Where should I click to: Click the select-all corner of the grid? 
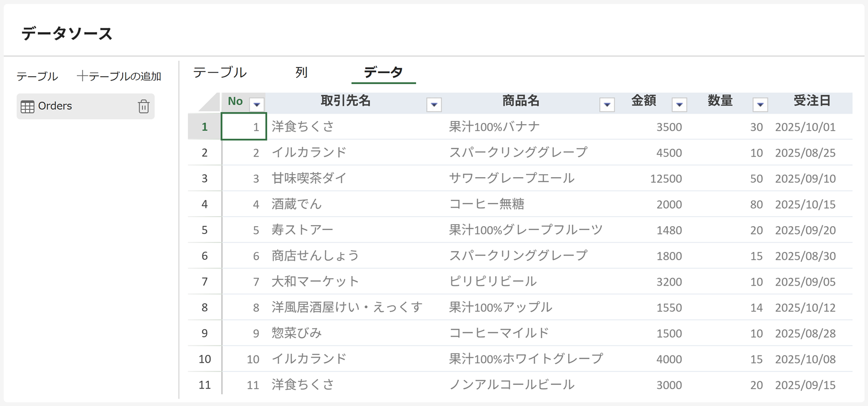tap(209, 102)
